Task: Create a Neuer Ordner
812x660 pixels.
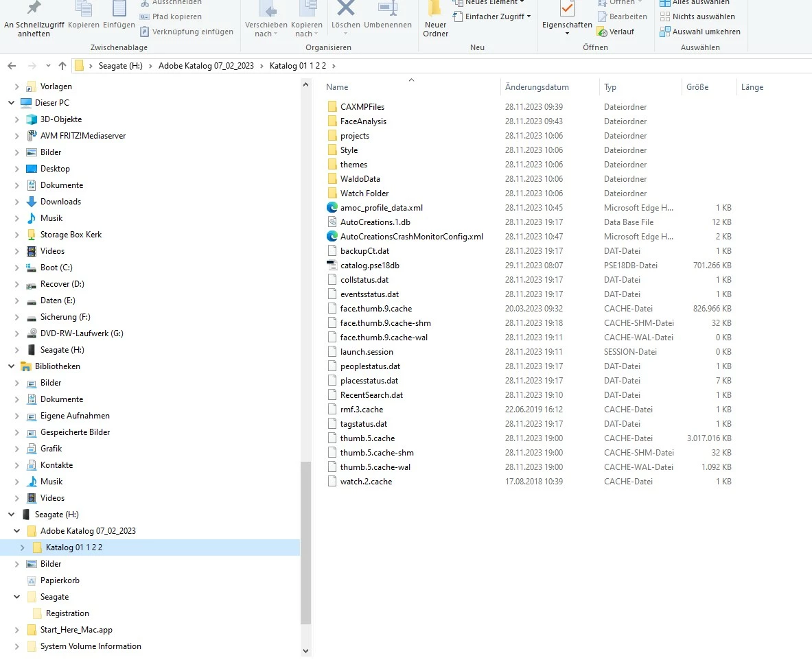Action: 436,19
